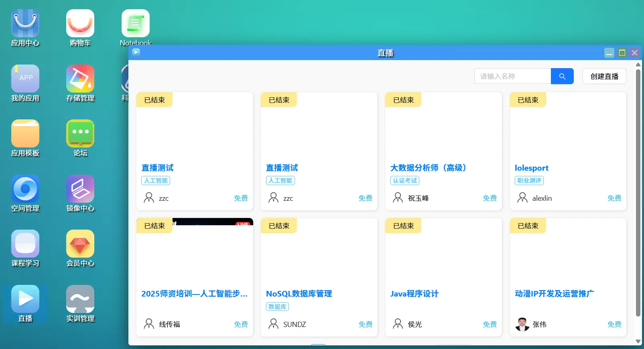Click the 课程学习 desktop icon
Screen dimensions: 644x349
click(25, 244)
